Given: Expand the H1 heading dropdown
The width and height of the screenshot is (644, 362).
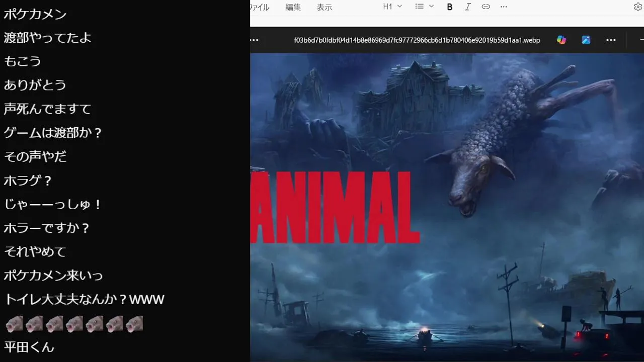Looking at the screenshot, I should (x=392, y=7).
